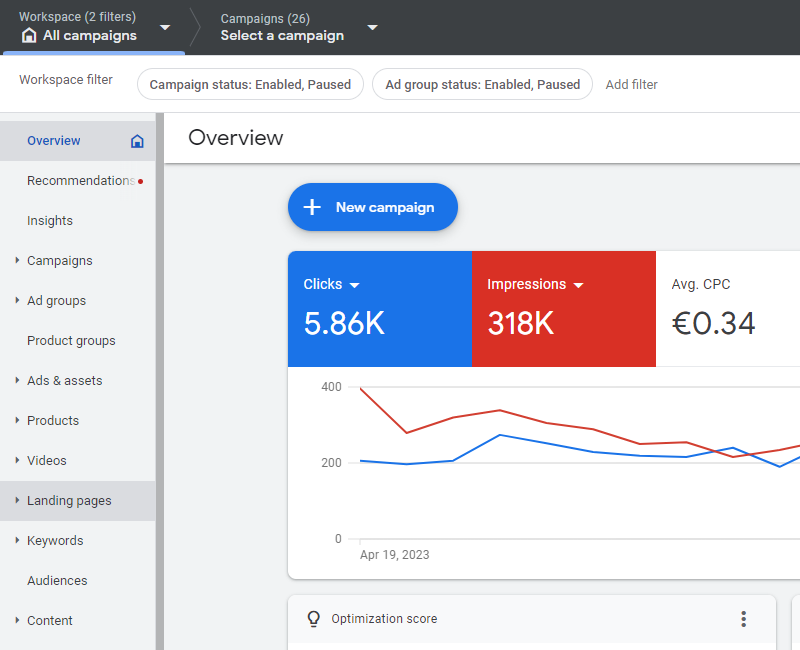Image resolution: width=800 pixels, height=650 pixels.
Task: Select the Avg. CPC metric card
Action: coord(727,308)
